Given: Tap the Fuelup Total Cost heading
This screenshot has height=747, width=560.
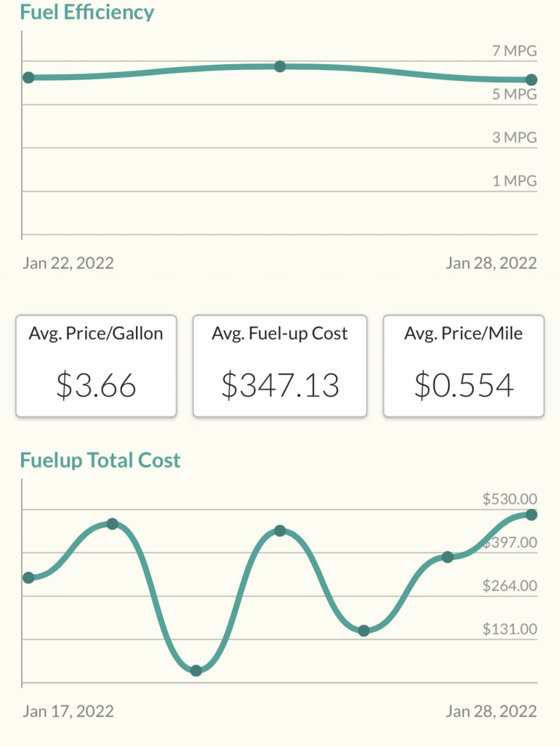Looking at the screenshot, I should [100, 460].
